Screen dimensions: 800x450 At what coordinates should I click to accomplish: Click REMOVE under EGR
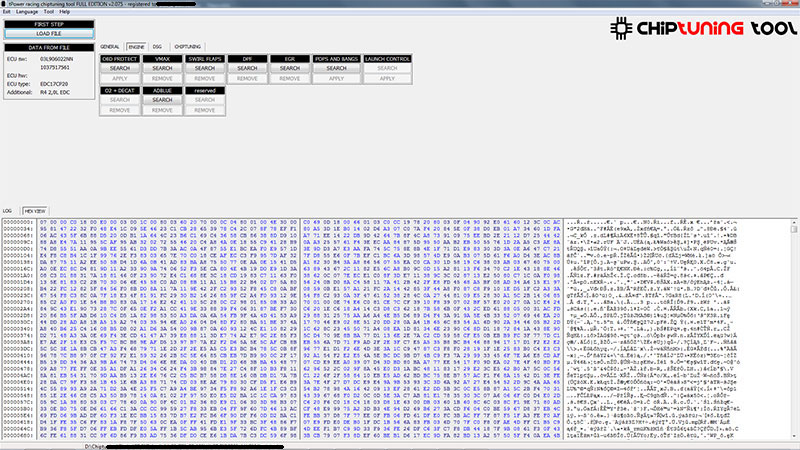[x=290, y=79]
